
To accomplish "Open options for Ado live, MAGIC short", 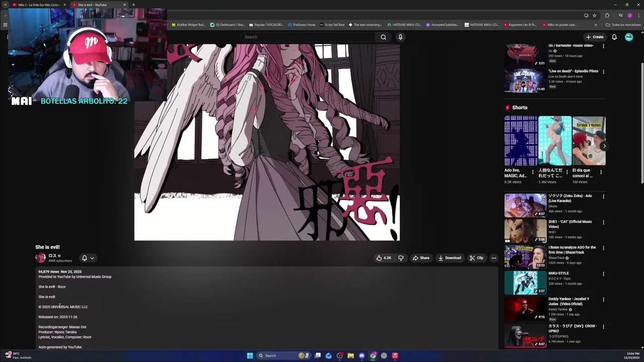I will (533, 172).
